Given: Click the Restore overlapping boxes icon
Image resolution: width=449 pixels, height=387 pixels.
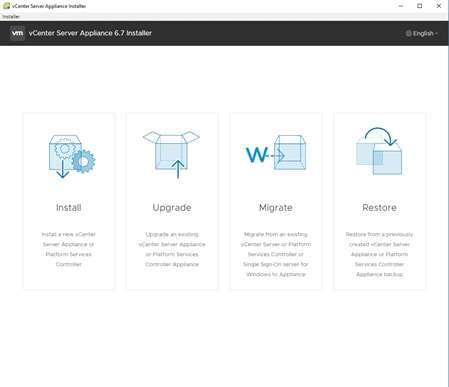Looking at the screenshot, I should pyautogui.click(x=379, y=151).
